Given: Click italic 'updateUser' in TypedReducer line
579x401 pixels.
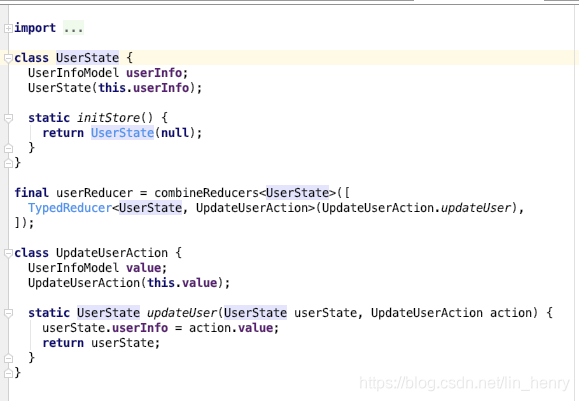Looking at the screenshot, I should click(x=476, y=208).
